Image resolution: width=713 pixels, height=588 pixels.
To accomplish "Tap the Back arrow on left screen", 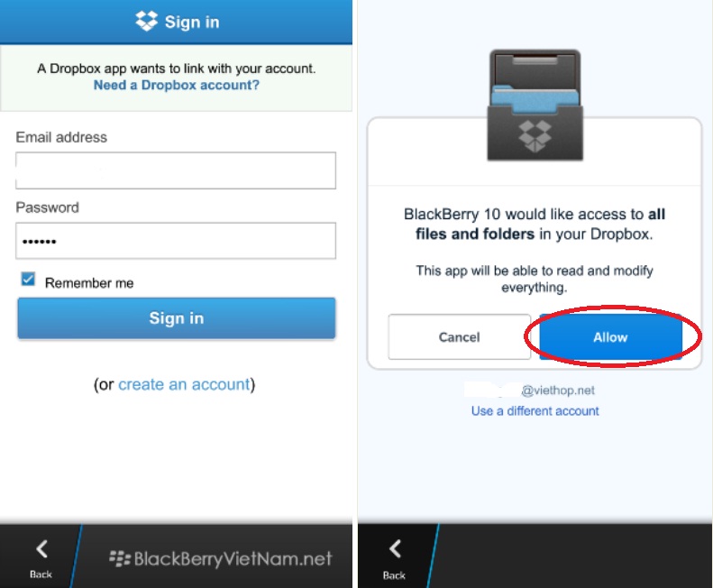I will tap(41, 549).
